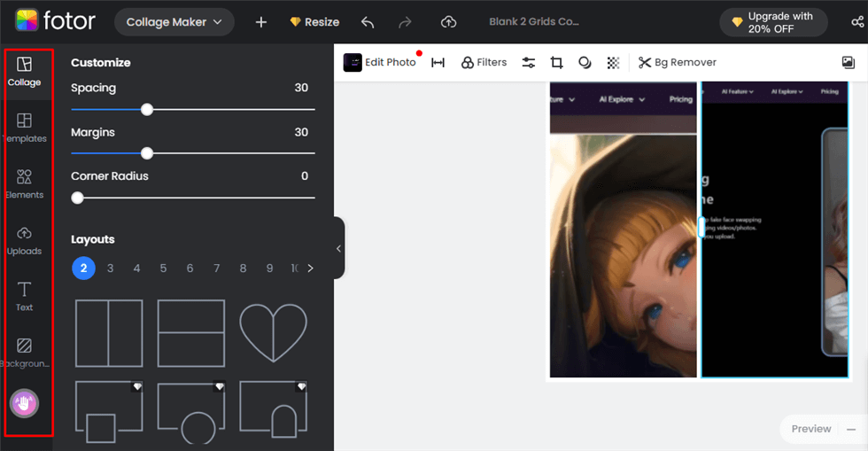
Task: Redo the last action
Action: pos(406,22)
